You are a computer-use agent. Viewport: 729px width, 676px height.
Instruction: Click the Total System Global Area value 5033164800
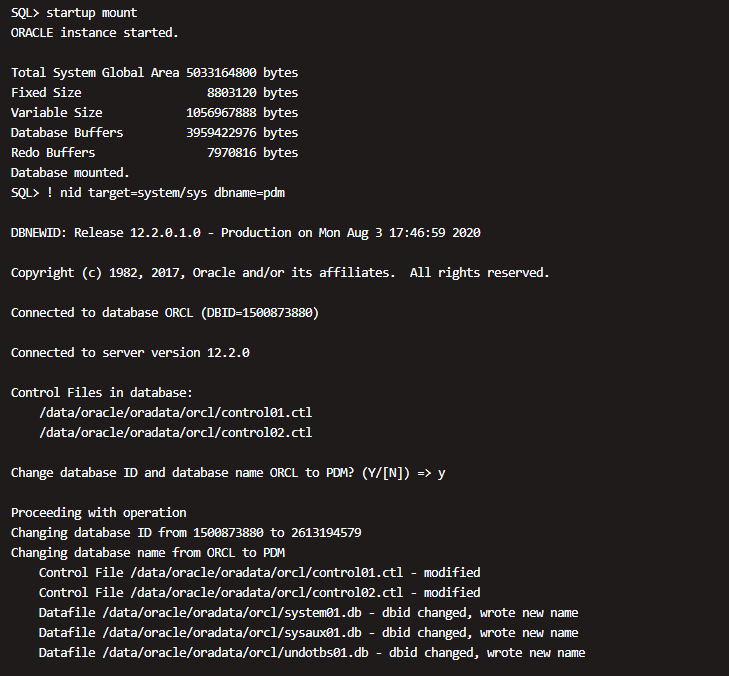[x=221, y=72]
